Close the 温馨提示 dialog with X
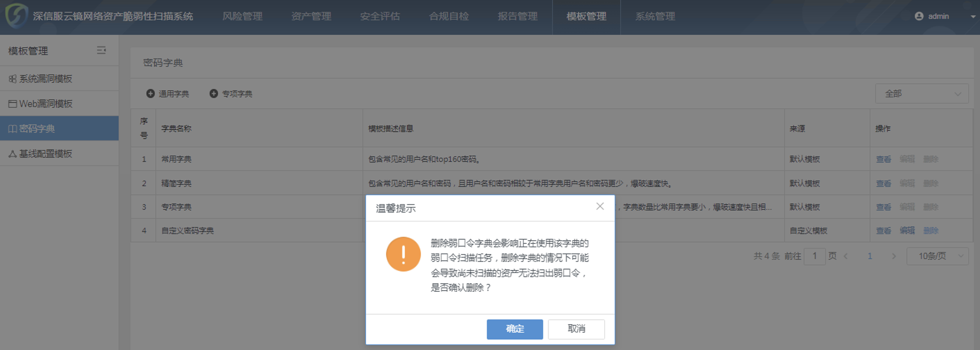 pyautogui.click(x=600, y=206)
